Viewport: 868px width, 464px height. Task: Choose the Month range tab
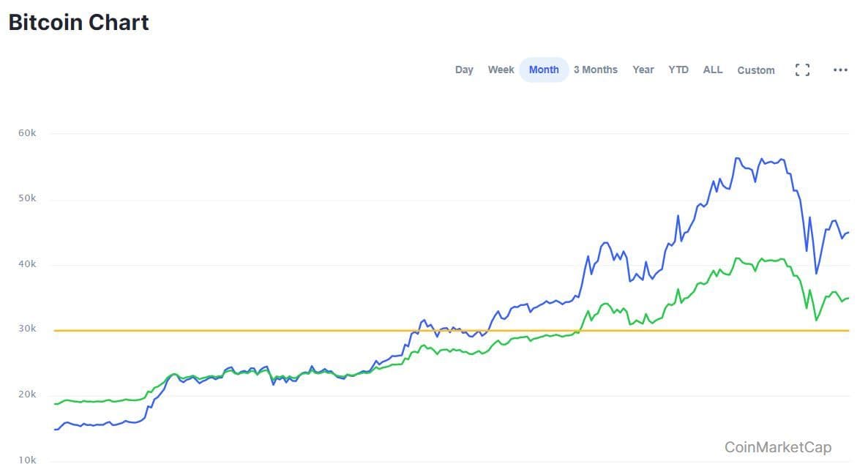(x=544, y=70)
